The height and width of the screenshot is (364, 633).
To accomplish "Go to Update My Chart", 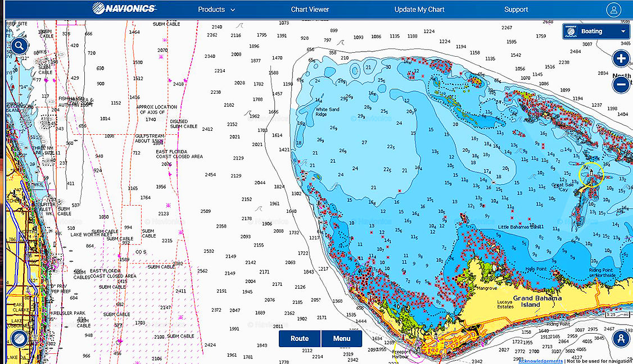I will tap(419, 10).
